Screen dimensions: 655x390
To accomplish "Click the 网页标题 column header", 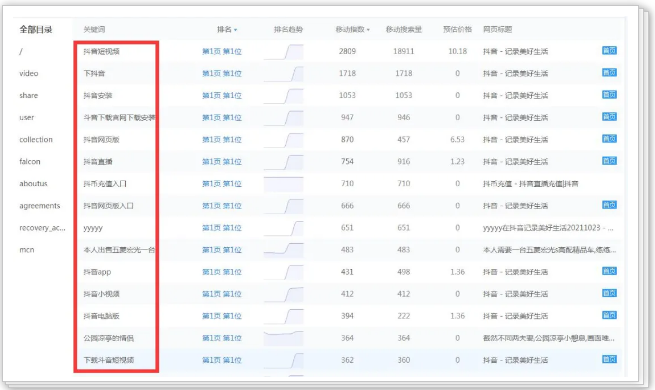I will click(498, 29).
